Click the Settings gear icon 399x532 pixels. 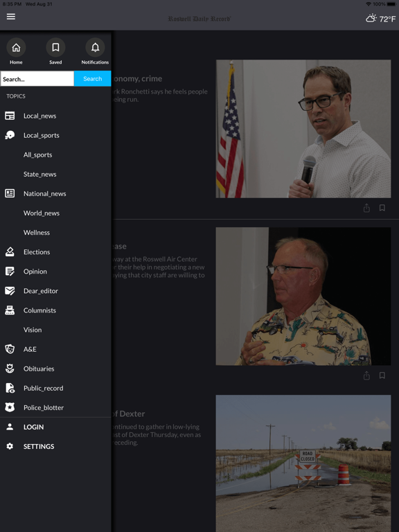(10, 446)
